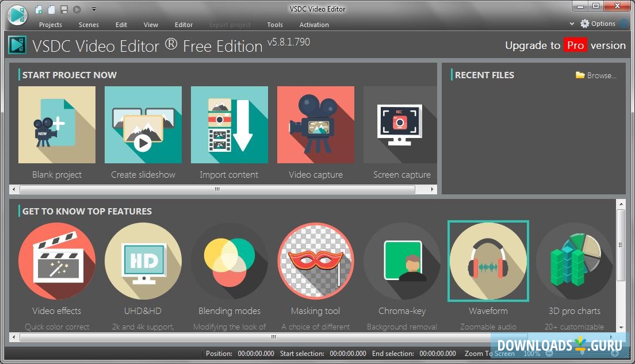Choose Create slideshow tile
Image resolution: width=635 pixels, height=364 pixels.
point(143,125)
